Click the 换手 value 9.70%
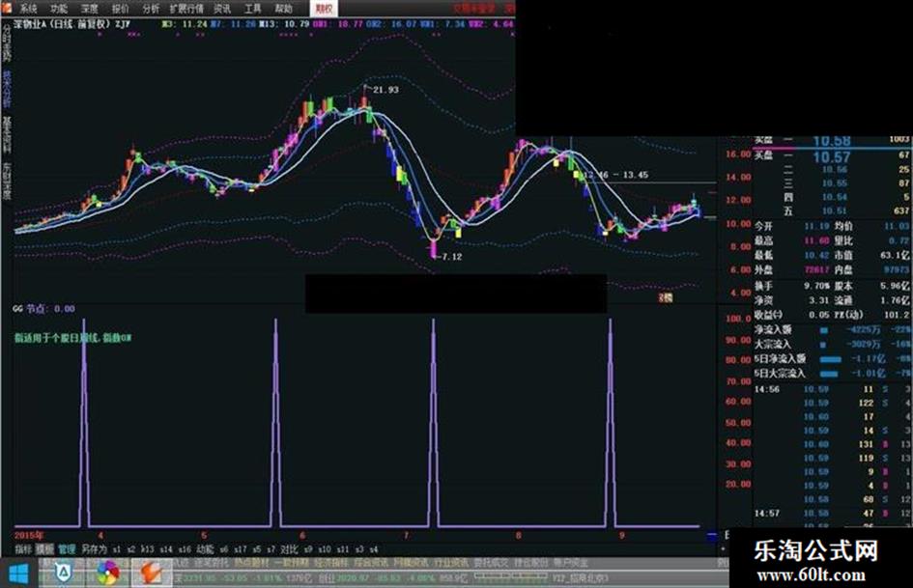Image resolution: width=913 pixels, height=588 pixels. [x=817, y=286]
